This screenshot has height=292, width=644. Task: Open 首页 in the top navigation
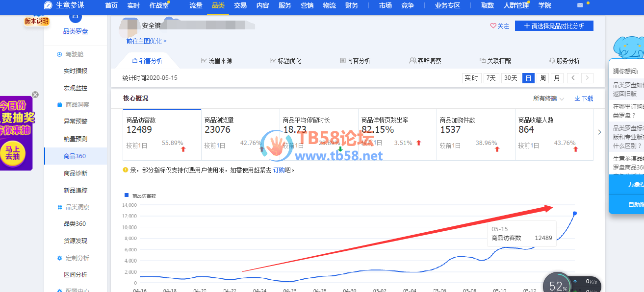[111, 5]
